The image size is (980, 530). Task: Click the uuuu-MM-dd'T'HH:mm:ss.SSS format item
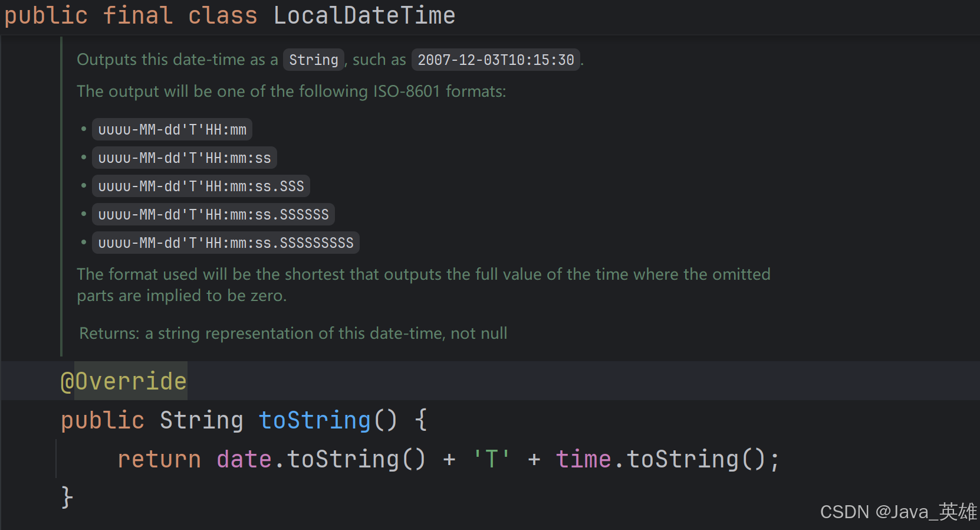click(201, 186)
